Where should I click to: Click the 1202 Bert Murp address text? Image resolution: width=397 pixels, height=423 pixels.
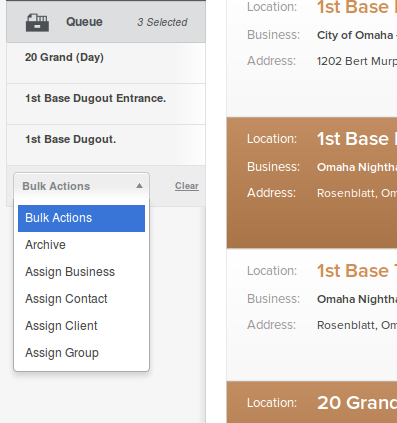point(357,61)
